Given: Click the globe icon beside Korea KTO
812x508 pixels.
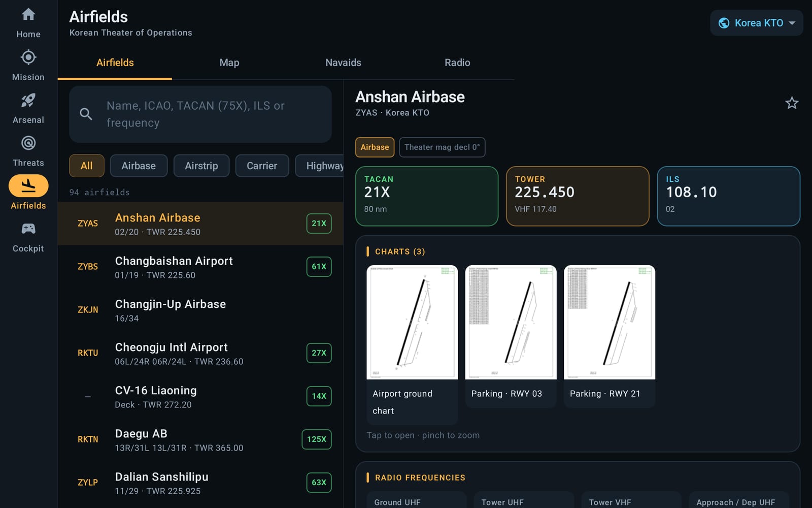Looking at the screenshot, I should [x=724, y=23].
